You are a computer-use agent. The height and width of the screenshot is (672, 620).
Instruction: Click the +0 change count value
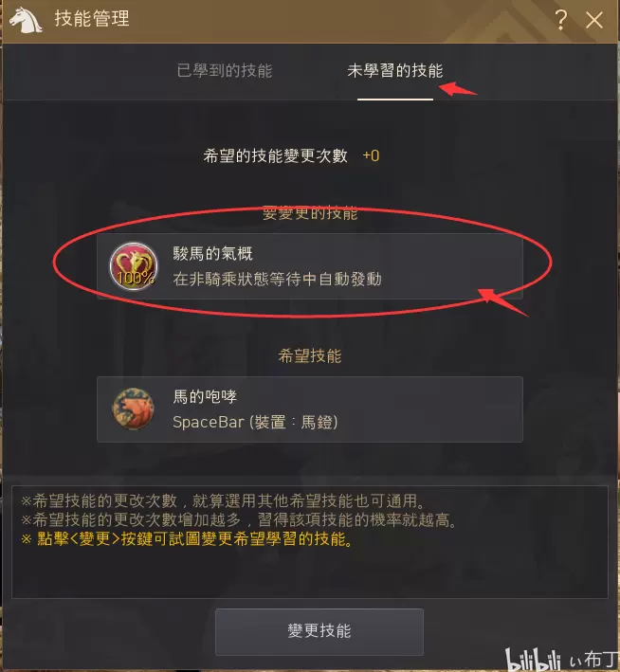(x=371, y=156)
